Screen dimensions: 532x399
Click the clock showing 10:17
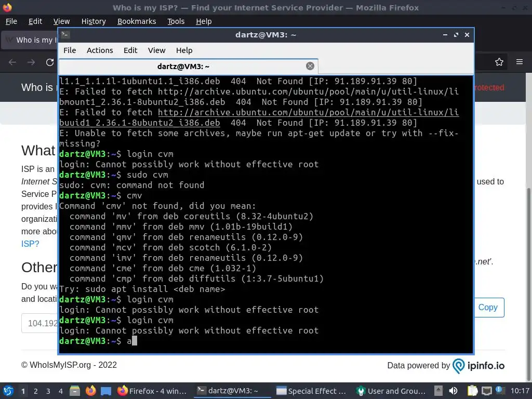(x=520, y=391)
